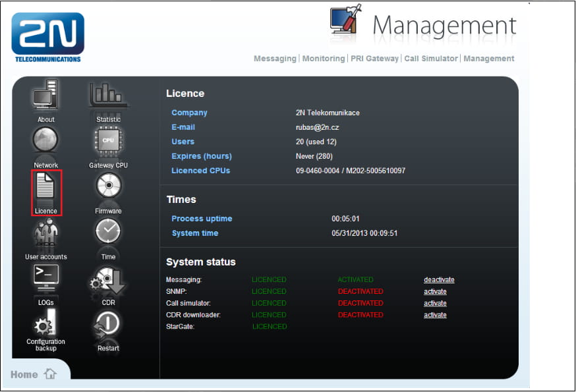Click the Messaging ACTIVATED status text
576x392 pixels.
tap(355, 279)
